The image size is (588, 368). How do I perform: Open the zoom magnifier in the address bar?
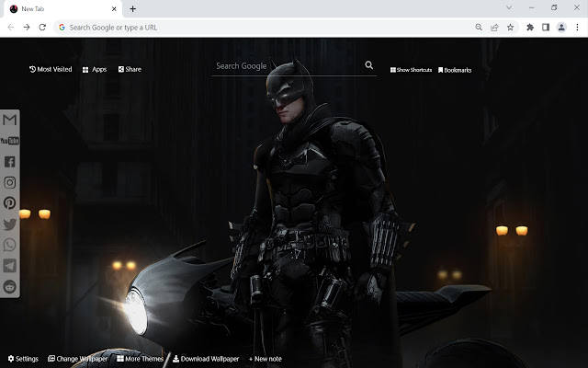(479, 27)
